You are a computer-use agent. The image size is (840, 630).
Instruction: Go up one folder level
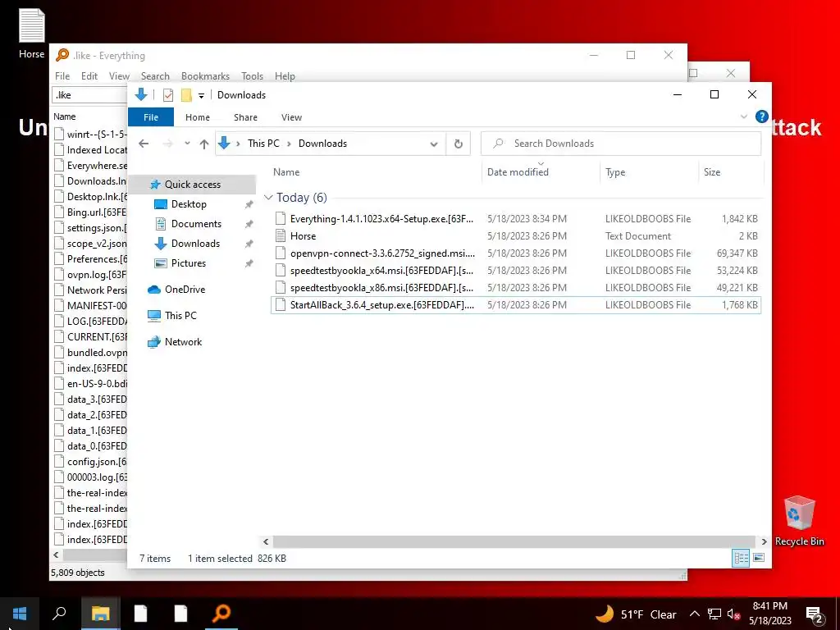pyautogui.click(x=204, y=144)
